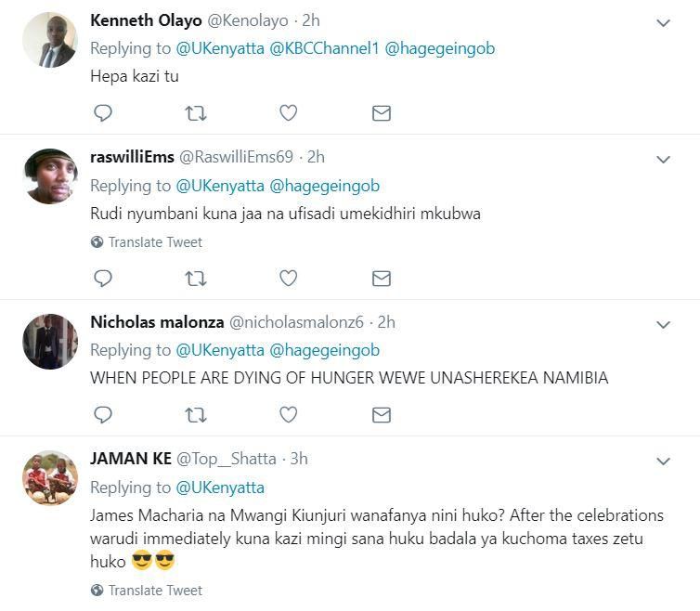The height and width of the screenshot is (611, 700).
Task: Reply to Nicholas malonza's tweet
Action: click(103, 414)
